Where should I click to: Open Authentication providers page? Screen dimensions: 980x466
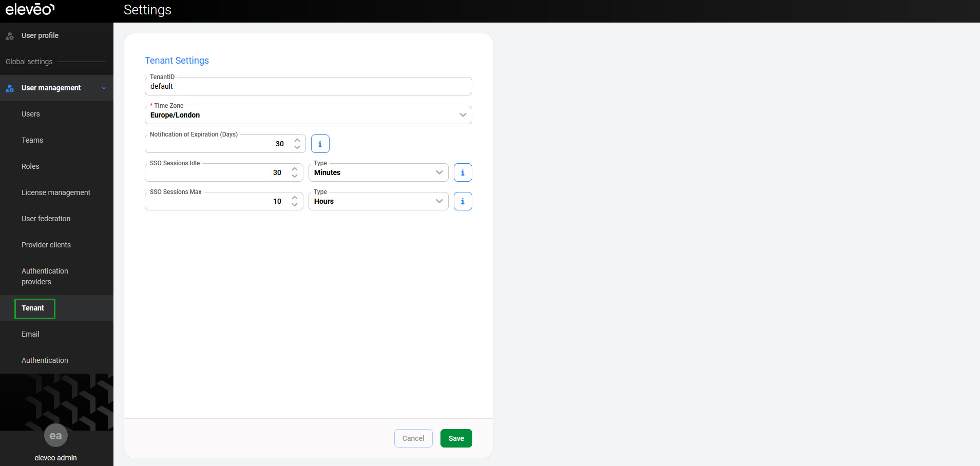(45, 276)
